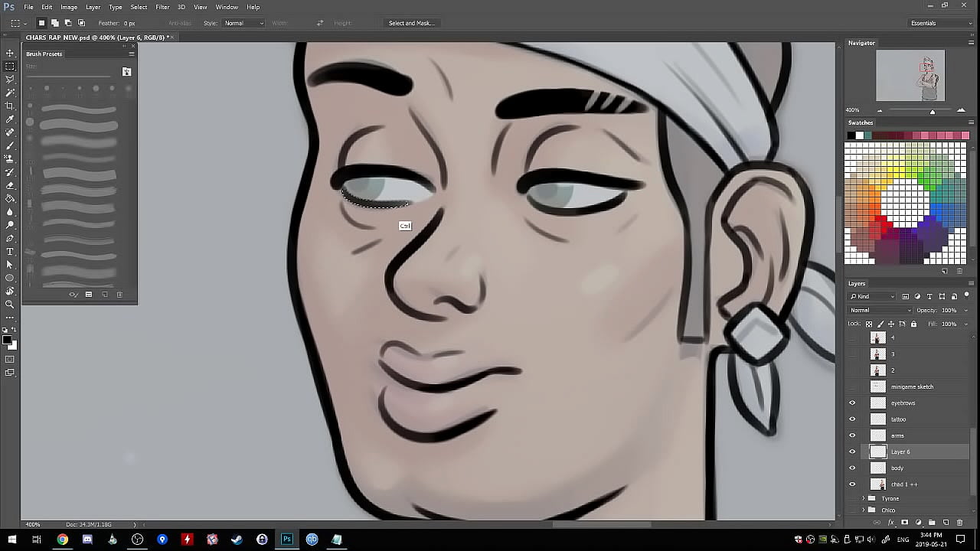Click the delete layer trash icon
This screenshot has height=551, width=980.
coord(959,523)
